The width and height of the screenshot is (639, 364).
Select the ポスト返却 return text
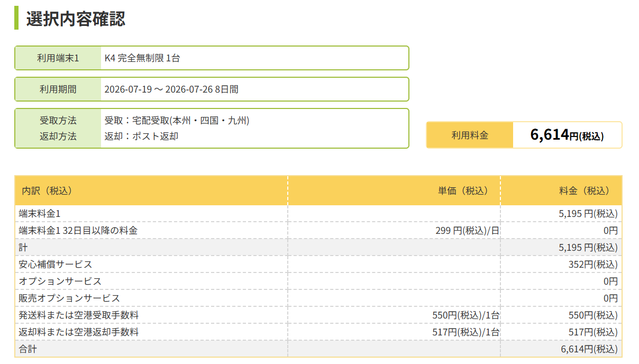point(155,136)
